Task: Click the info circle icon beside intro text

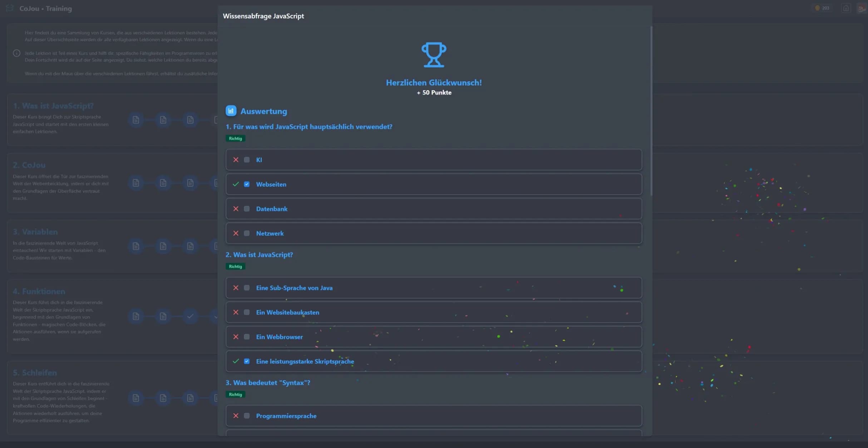Action: coord(16,53)
